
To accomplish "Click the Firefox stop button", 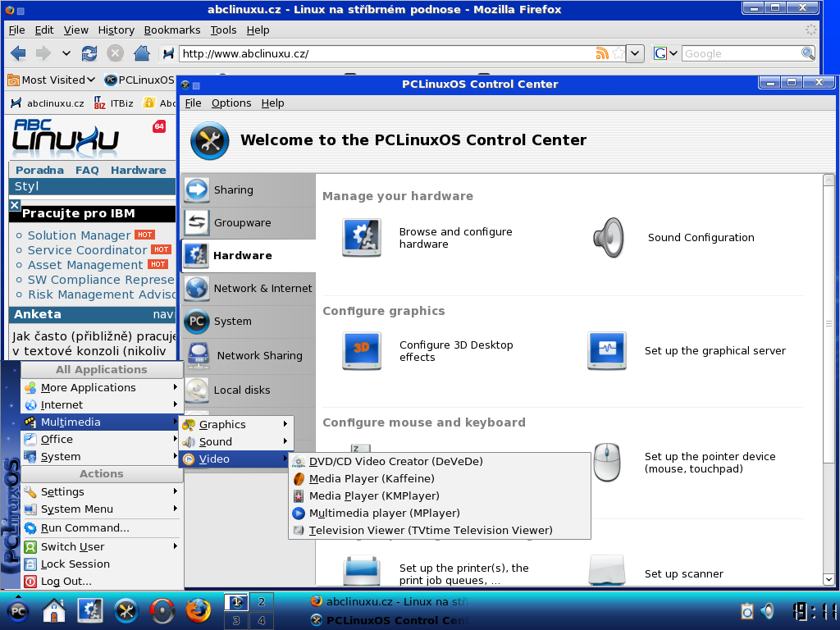I will pos(115,53).
